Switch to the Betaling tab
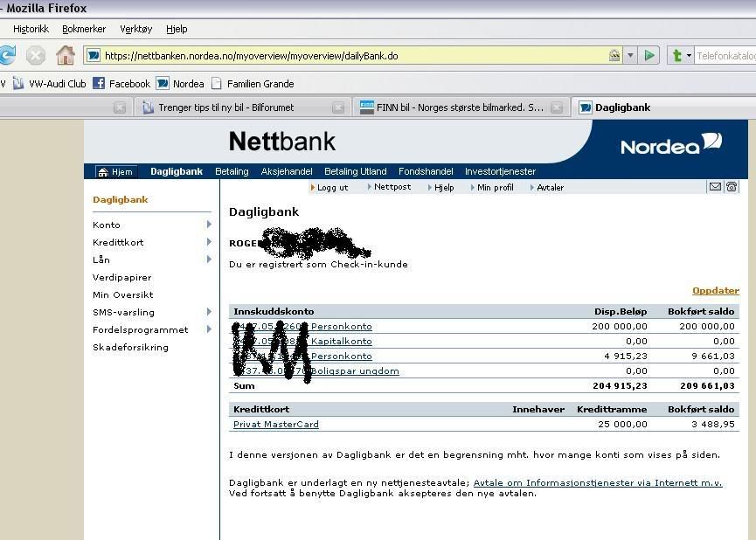 coord(232,171)
